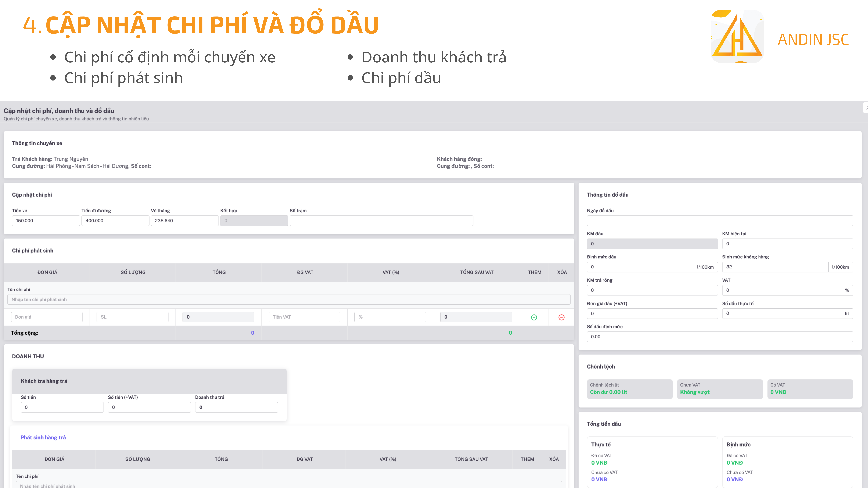This screenshot has width=868, height=488.
Task: Edit the Vé tháng field showing 235.640
Action: (x=185, y=221)
